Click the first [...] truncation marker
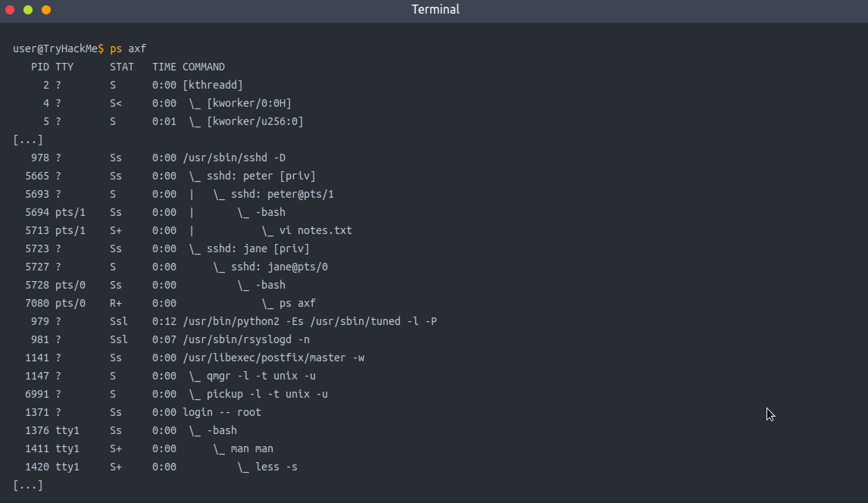 pyautogui.click(x=27, y=139)
